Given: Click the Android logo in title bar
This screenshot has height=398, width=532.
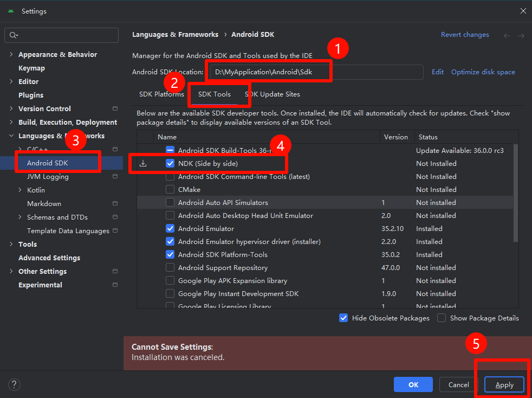Looking at the screenshot, I should pos(11,11).
